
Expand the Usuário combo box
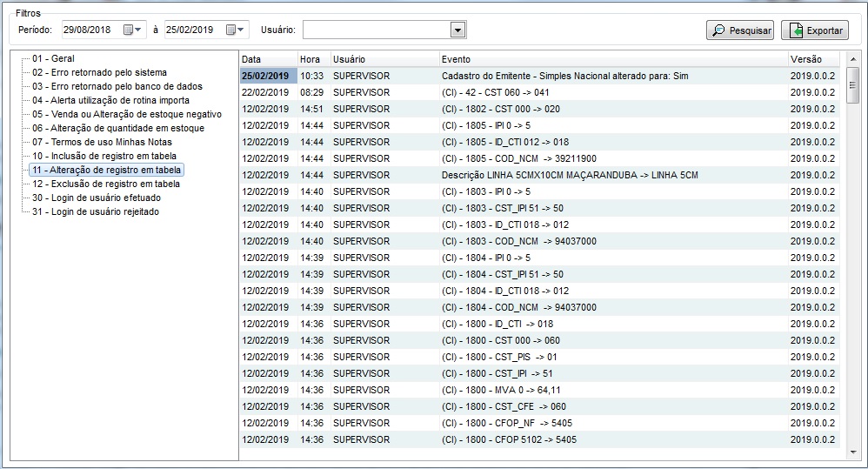coord(457,30)
